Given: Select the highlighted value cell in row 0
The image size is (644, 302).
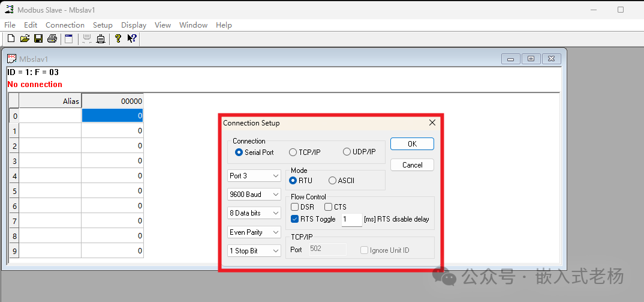Looking at the screenshot, I should click(x=113, y=116).
